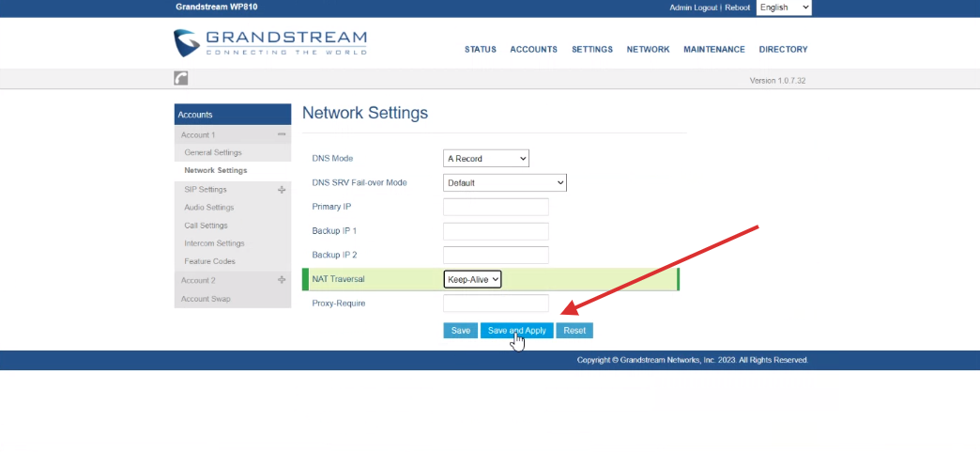The width and height of the screenshot is (980, 452).
Task: Open Call Settings in the sidebar
Action: click(206, 226)
